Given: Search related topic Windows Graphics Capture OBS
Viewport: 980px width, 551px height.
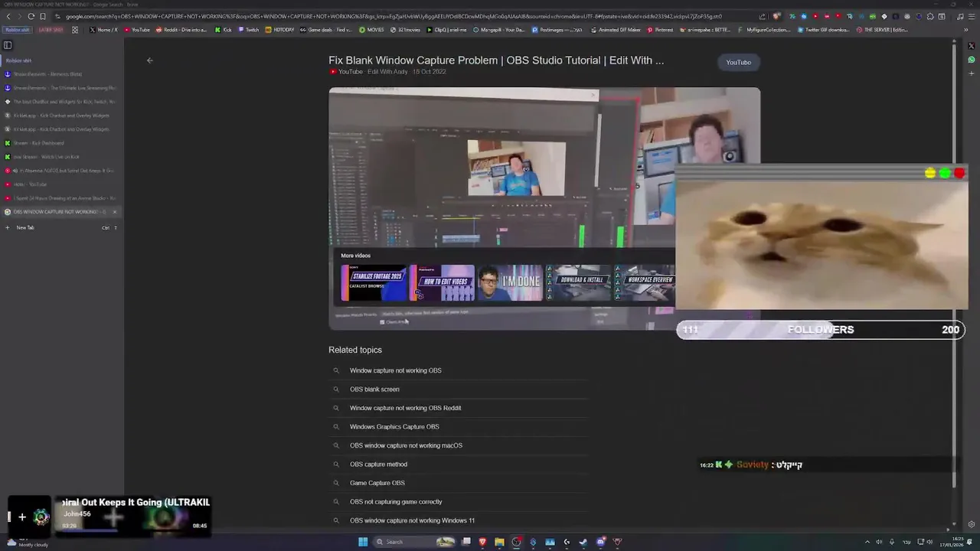Looking at the screenshot, I should pyautogui.click(x=394, y=427).
